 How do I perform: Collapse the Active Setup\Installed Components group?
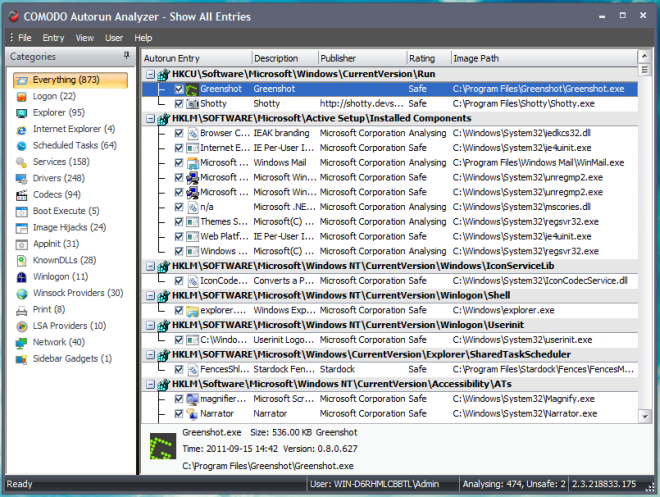click(x=150, y=119)
